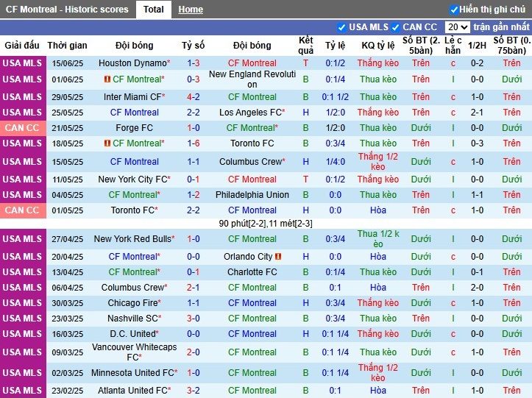Click the Giải đấu column header

22,46
